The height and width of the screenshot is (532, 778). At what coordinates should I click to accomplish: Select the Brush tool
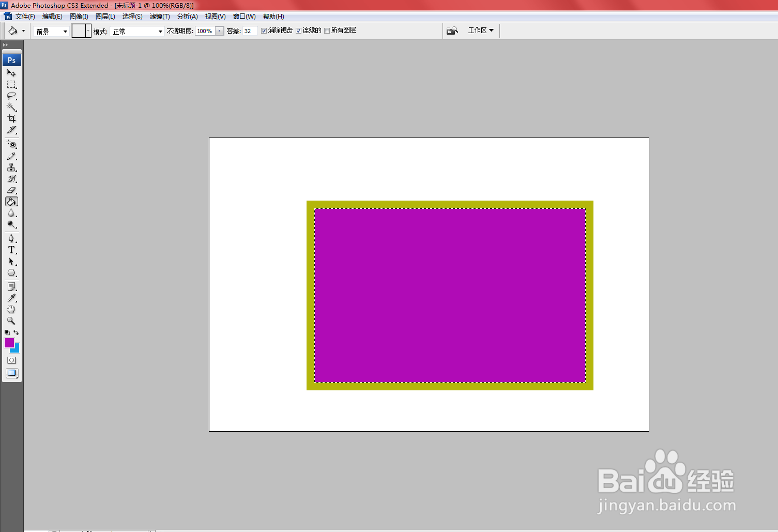[x=11, y=156]
